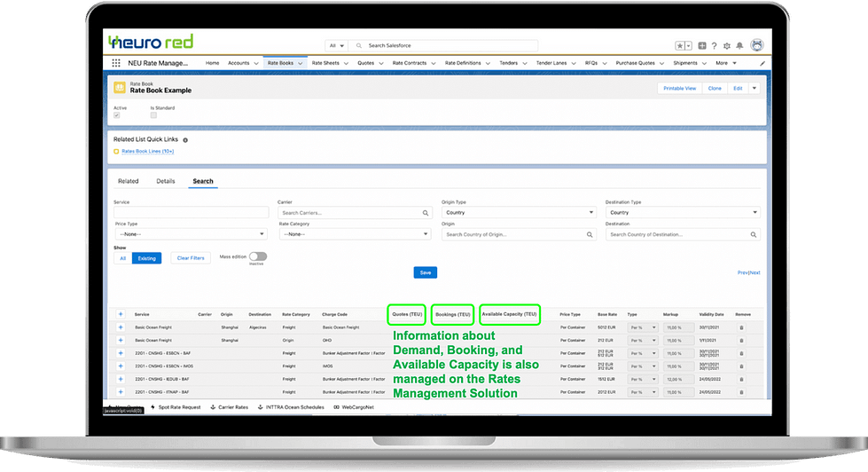The height and width of the screenshot is (472, 868).
Task: Click the Help question mark icon
Action: (715, 45)
